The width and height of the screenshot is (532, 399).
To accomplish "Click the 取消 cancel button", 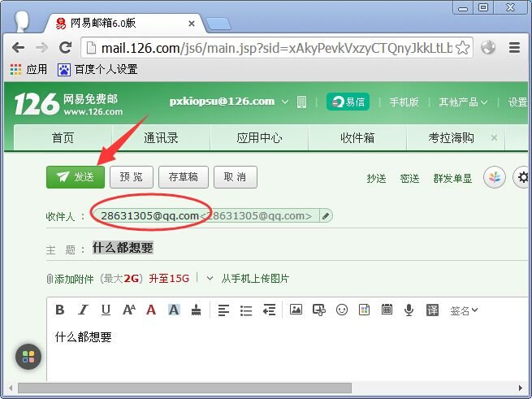I will 235,177.
